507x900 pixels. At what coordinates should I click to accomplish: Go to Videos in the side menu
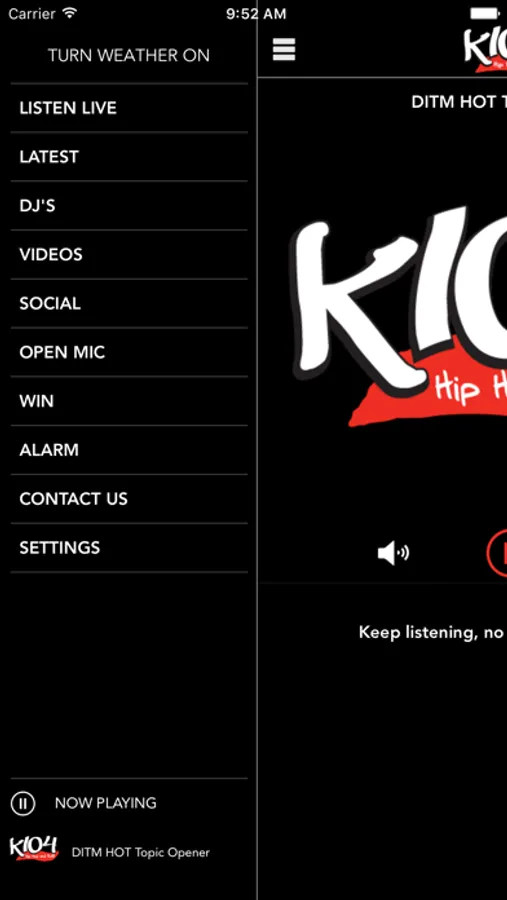point(129,254)
